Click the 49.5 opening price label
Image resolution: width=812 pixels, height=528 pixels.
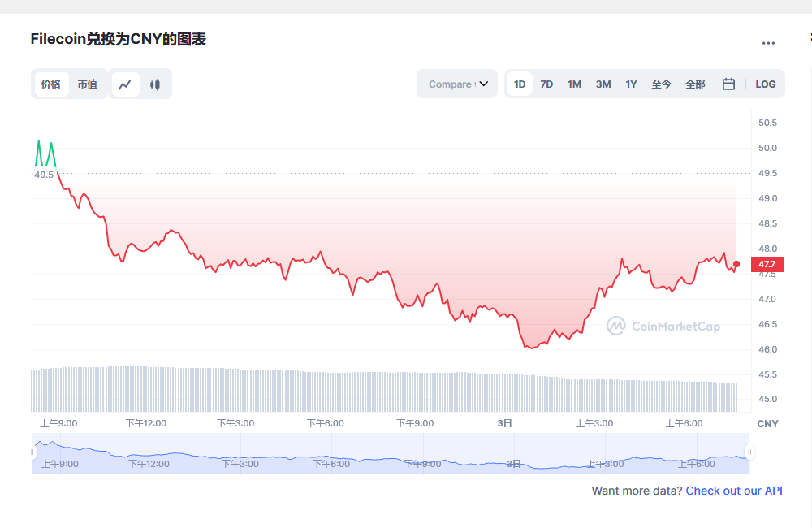click(44, 175)
